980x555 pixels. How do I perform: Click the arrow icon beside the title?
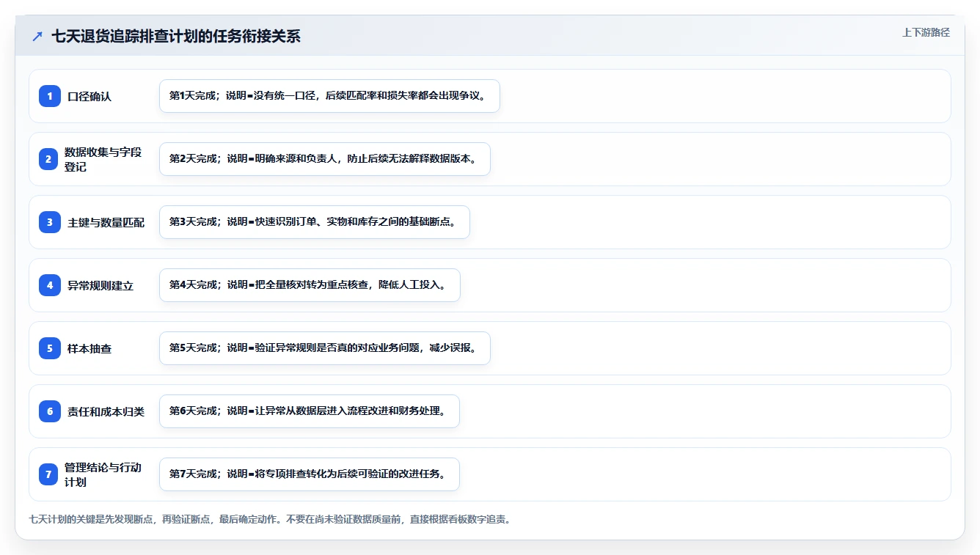pos(37,37)
